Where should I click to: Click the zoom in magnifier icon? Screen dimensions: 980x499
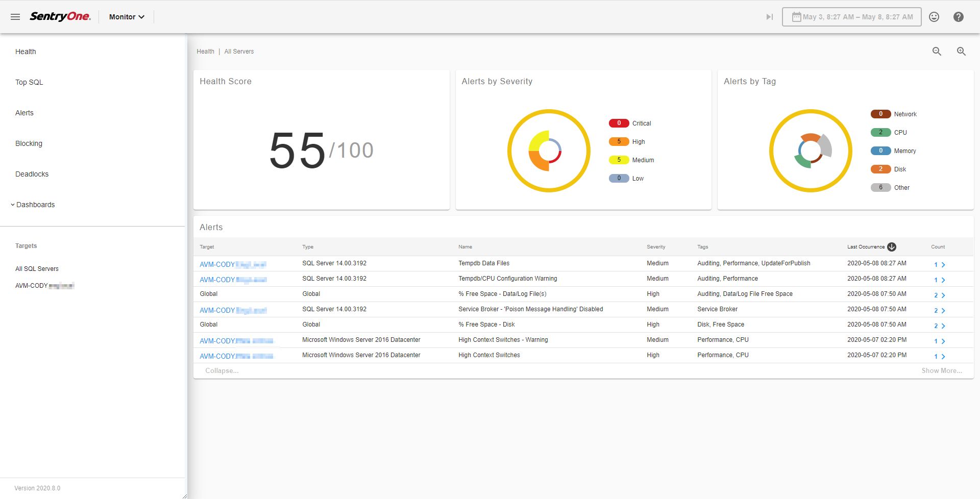coord(961,52)
